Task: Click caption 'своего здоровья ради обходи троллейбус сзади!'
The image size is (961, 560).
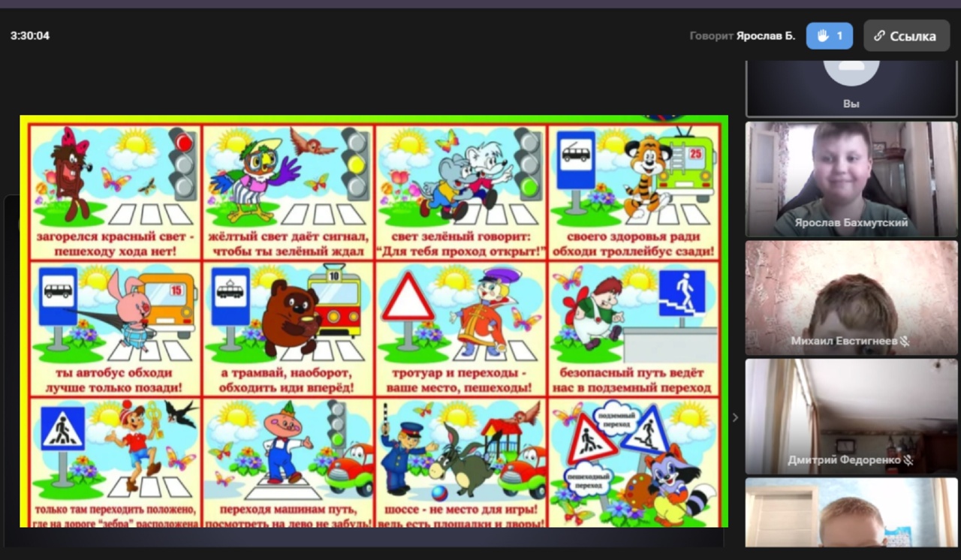Action: click(634, 243)
